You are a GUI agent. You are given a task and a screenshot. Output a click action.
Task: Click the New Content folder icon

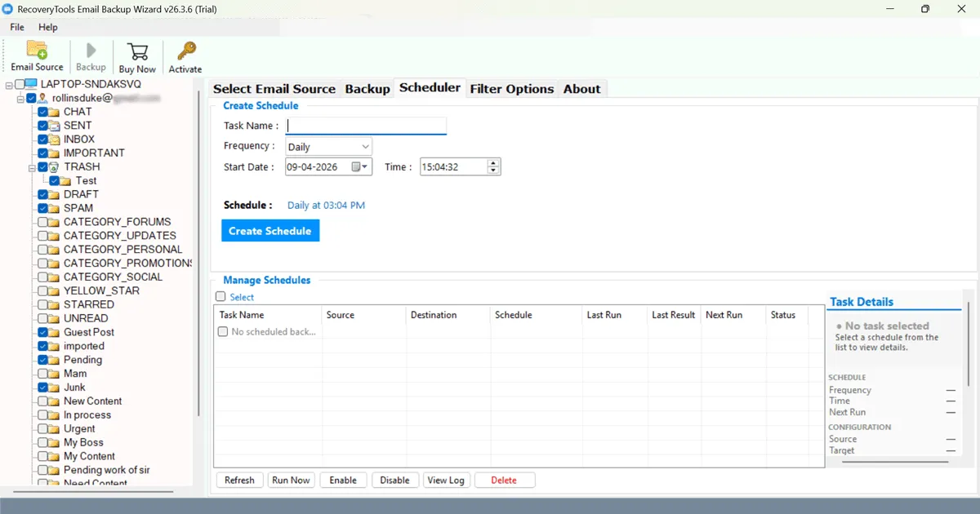click(x=56, y=401)
